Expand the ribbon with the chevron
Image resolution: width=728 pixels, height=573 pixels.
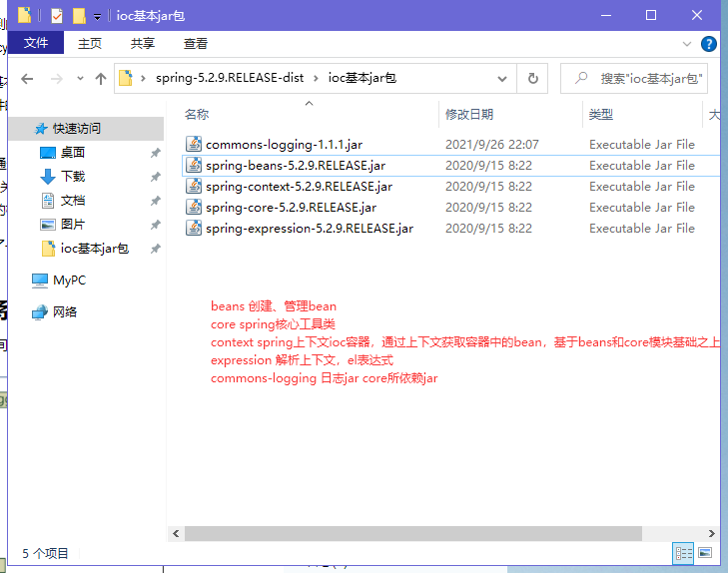coord(687,44)
